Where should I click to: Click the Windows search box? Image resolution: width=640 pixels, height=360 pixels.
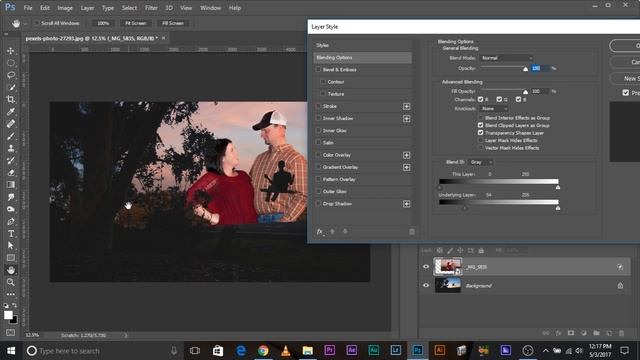click(101, 351)
